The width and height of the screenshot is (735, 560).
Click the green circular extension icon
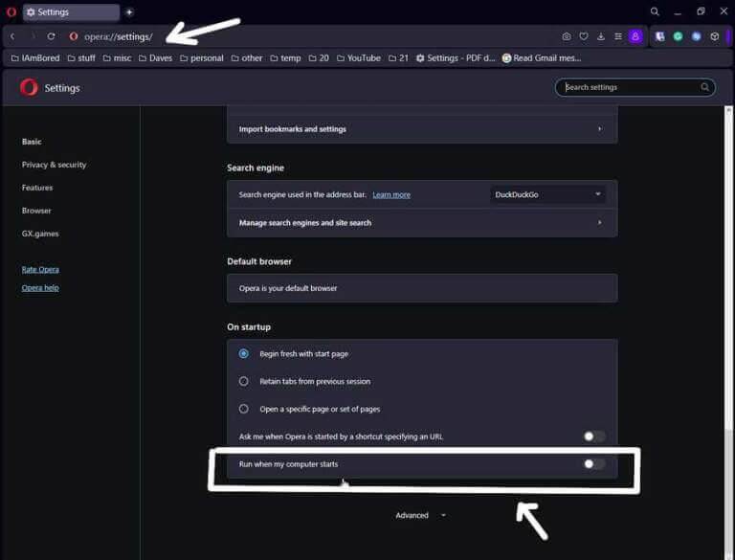(678, 36)
